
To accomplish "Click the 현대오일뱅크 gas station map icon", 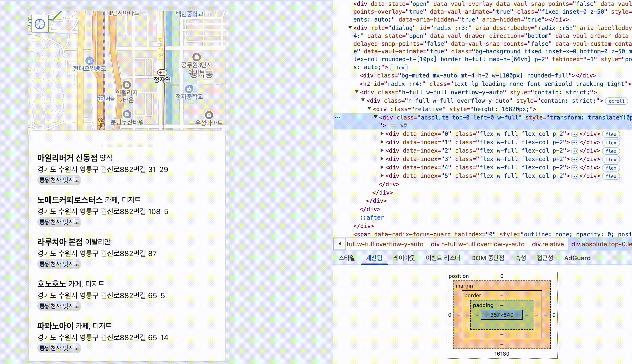I will click(90, 61).
